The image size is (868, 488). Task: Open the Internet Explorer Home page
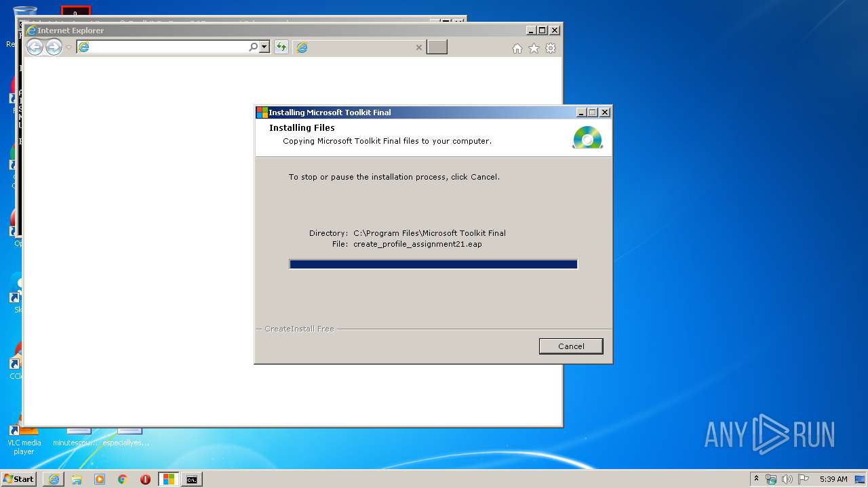point(517,48)
